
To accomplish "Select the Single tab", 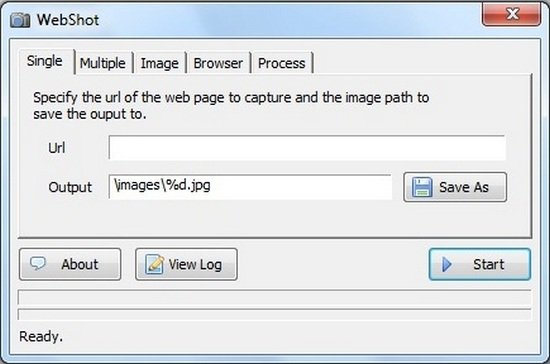I will (45, 61).
